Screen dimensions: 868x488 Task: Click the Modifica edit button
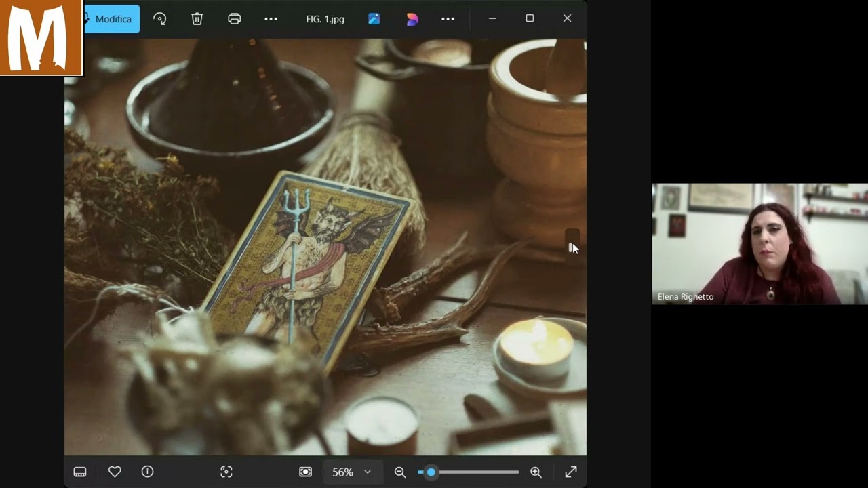click(x=111, y=19)
